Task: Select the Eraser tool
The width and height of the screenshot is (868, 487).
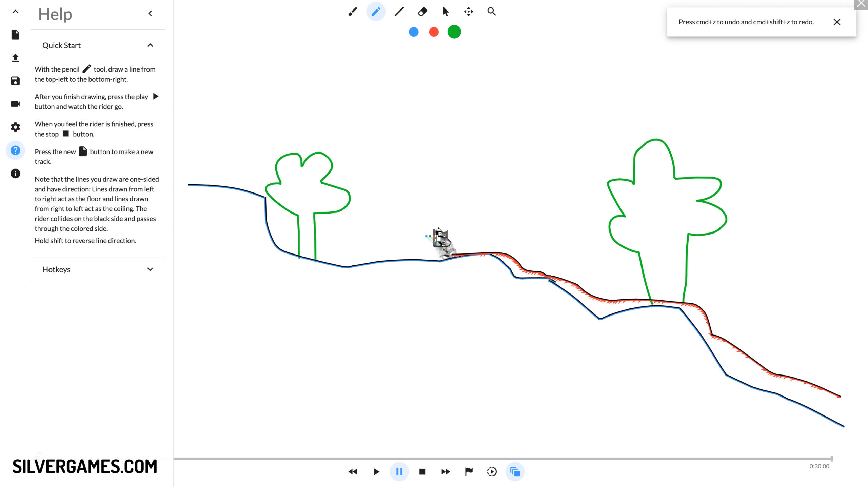Action: pyautogui.click(x=422, y=12)
